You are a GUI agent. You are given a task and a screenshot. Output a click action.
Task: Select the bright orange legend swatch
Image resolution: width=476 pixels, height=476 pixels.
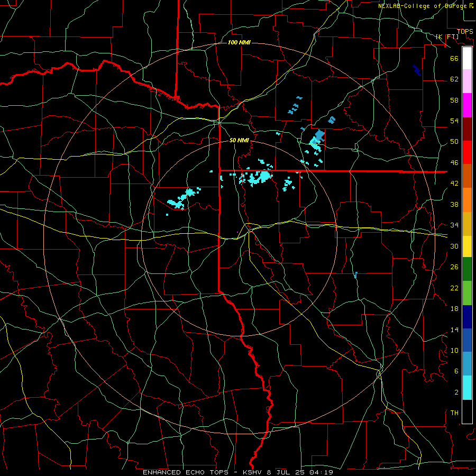click(x=467, y=200)
